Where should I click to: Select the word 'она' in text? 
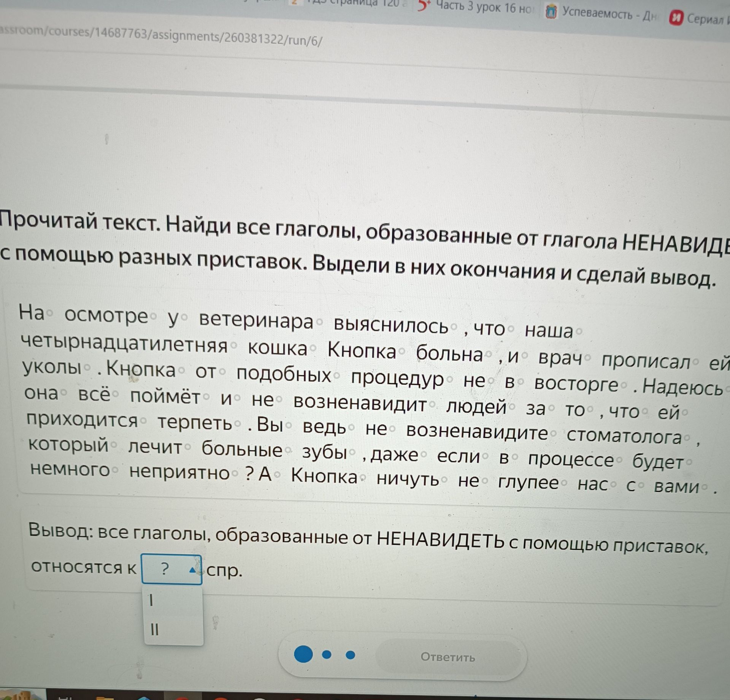(x=41, y=393)
